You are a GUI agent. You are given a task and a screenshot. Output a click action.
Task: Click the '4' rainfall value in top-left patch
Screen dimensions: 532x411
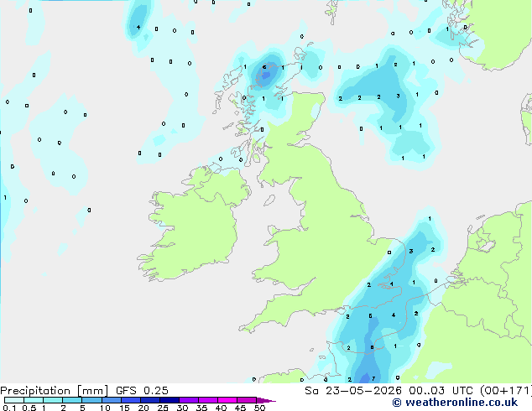pyautogui.click(x=138, y=27)
